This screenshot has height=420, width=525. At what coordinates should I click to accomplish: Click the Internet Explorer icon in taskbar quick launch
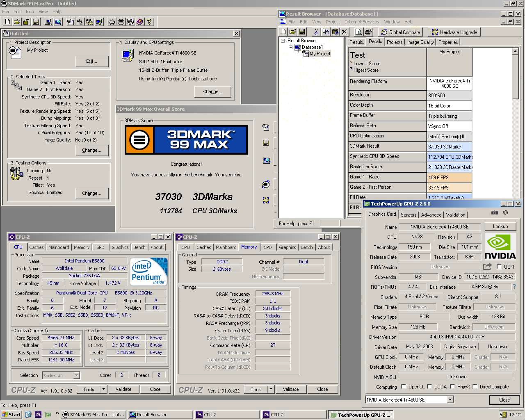point(28,415)
